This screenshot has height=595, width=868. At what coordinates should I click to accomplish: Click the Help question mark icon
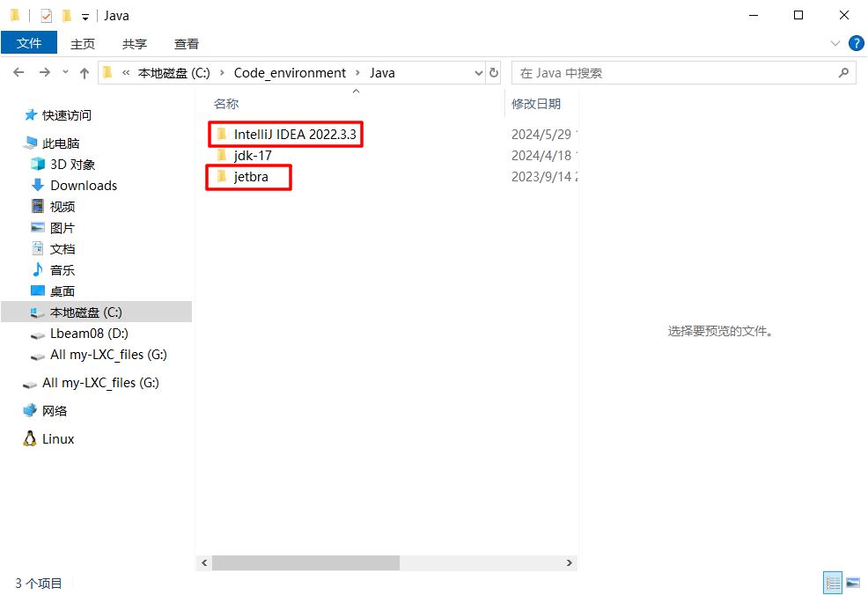(x=856, y=43)
